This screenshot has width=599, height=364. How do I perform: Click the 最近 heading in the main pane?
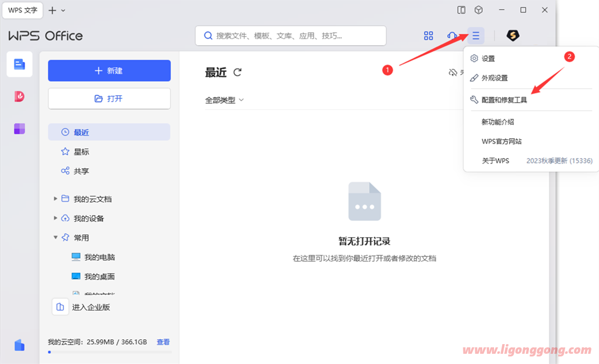coord(216,72)
